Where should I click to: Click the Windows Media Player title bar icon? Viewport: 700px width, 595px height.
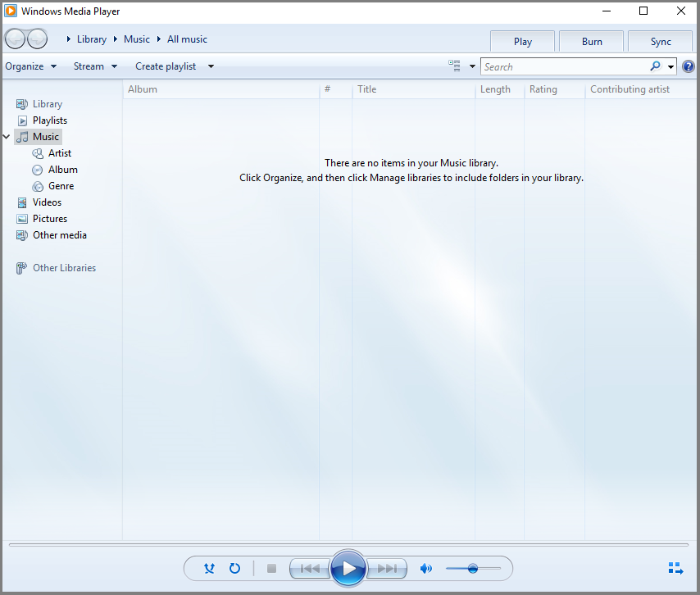11,11
